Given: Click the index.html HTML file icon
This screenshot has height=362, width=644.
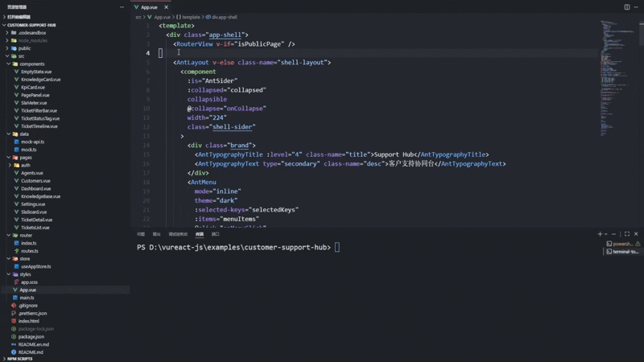Looking at the screenshot, I should click(x=14, y=321).
